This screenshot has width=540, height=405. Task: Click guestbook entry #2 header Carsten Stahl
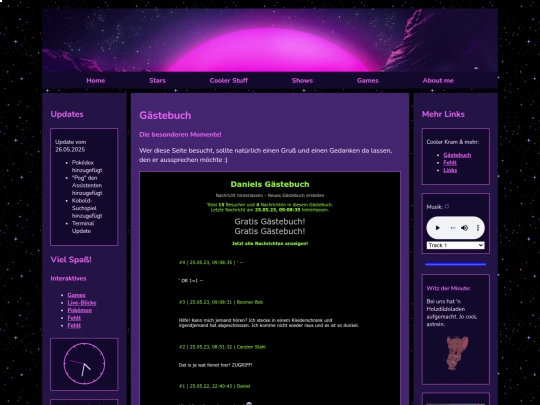(222, 347)
